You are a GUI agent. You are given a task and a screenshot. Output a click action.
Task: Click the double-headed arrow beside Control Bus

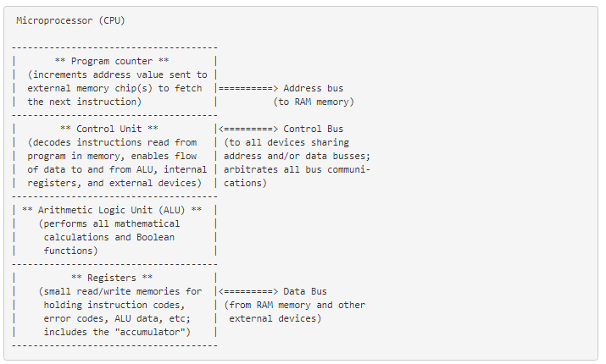248,129
